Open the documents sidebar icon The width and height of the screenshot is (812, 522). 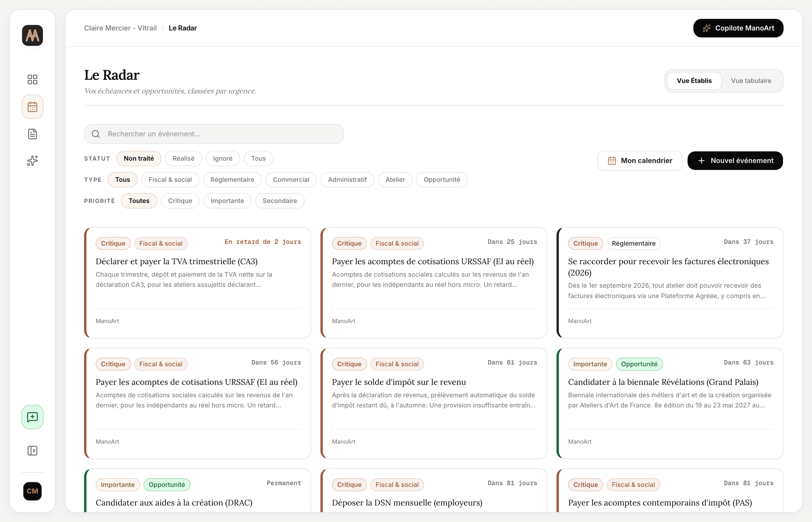click(32, 134)
